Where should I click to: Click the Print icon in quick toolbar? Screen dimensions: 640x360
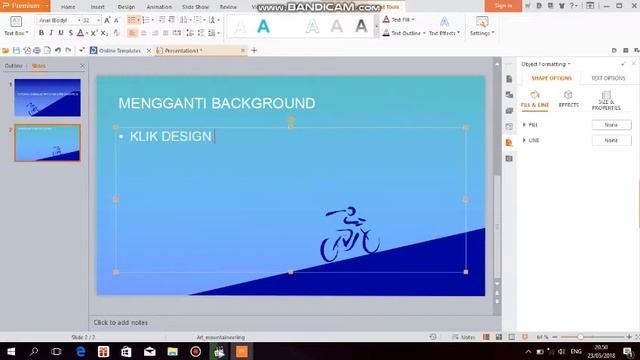pos(37,51)
